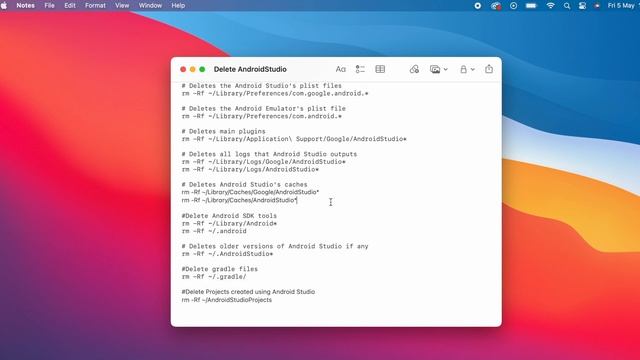
Task: Click '# Deletes older versions of Android Studio' line
Action: coord(275,247)
